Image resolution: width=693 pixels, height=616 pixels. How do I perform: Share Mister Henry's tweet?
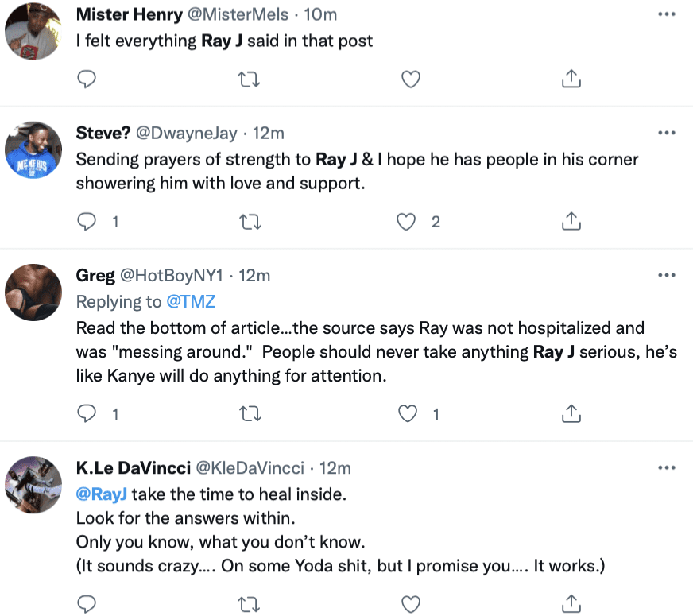pos(571,79)
